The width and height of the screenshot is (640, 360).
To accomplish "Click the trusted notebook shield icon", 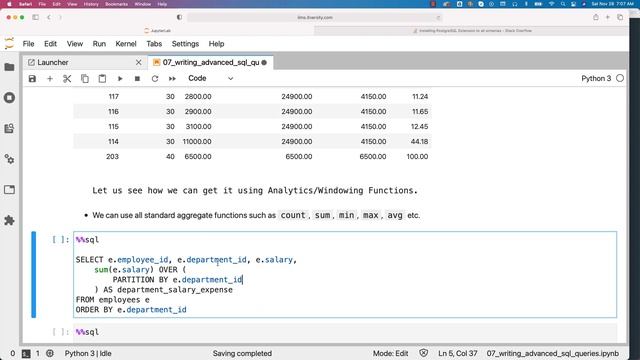I will tap(424, 353).
